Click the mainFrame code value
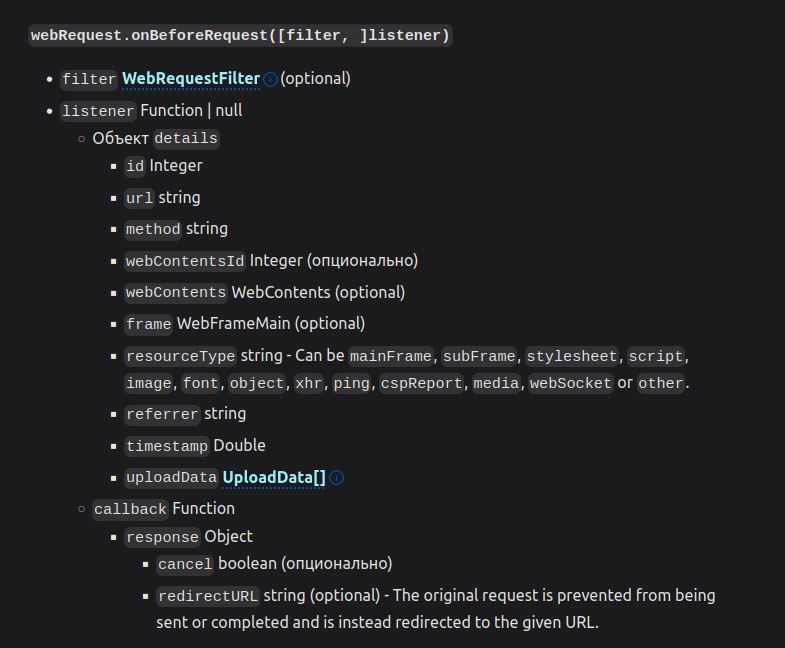785x648 pixels. 390,356
